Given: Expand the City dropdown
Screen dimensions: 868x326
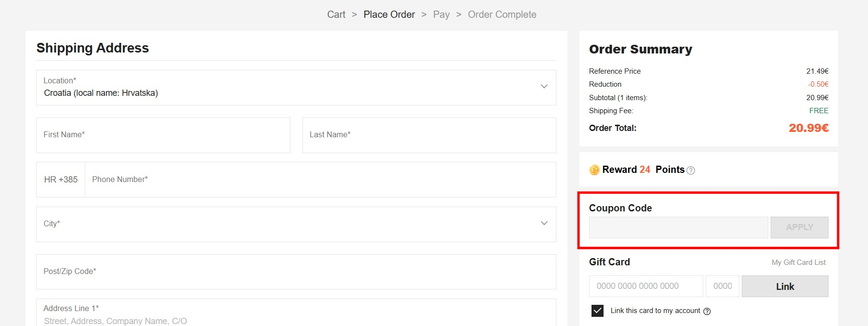Looking at the screenshot, I should [296, 224].
